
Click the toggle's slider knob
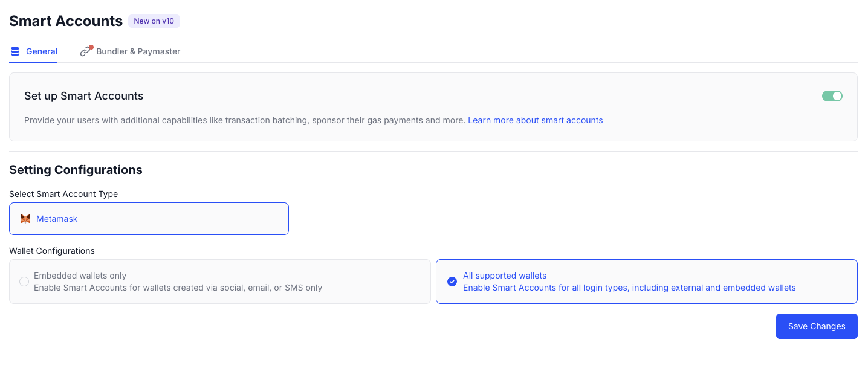coord(836,95)
